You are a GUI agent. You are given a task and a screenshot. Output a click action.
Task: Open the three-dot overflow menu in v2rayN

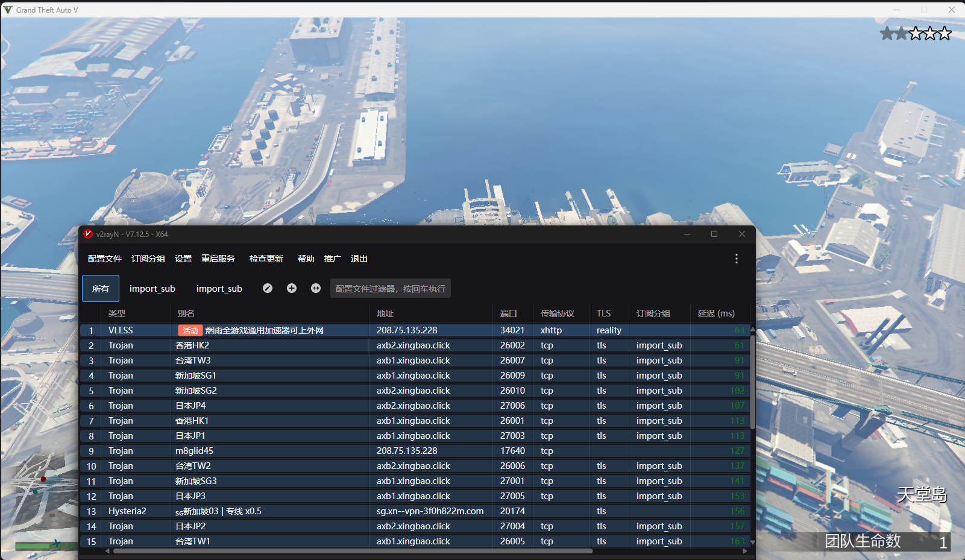pyautogui.click(x=736, y=259)
